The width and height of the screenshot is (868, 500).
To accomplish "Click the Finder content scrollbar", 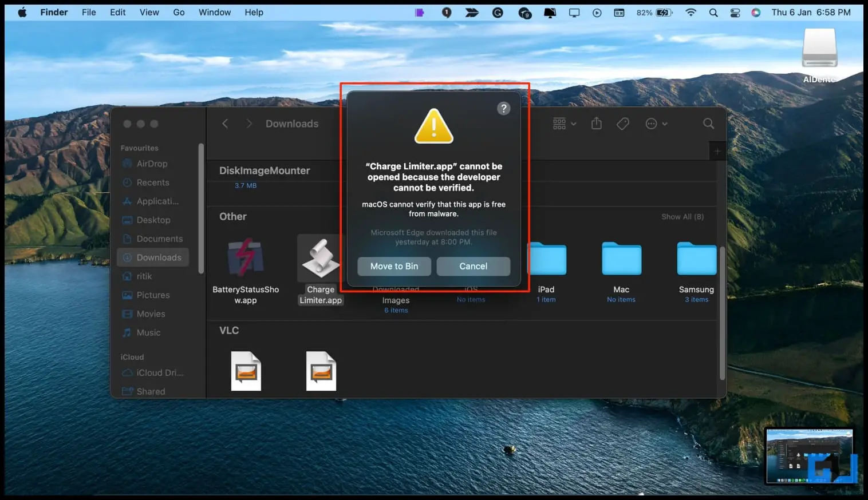I will click(722, 313).
